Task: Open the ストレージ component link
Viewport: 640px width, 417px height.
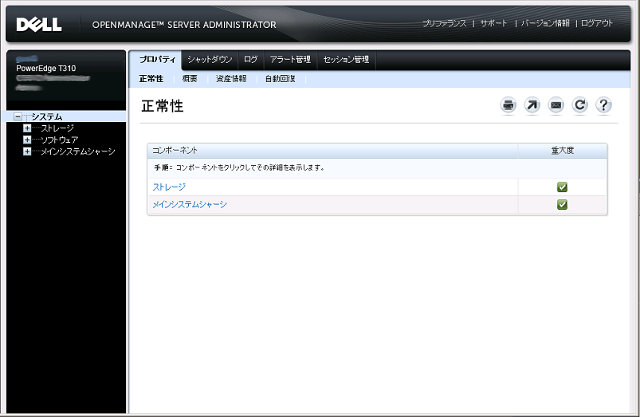Action: pos(169,187)
